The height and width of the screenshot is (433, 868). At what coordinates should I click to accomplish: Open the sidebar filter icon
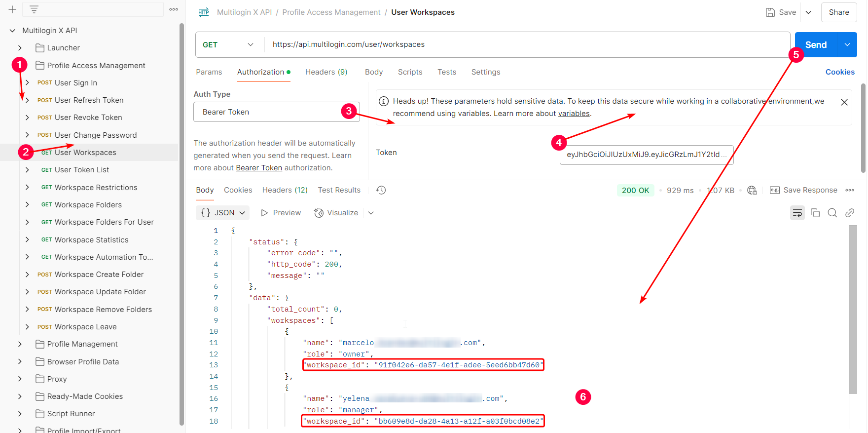[x=34, y=9]
